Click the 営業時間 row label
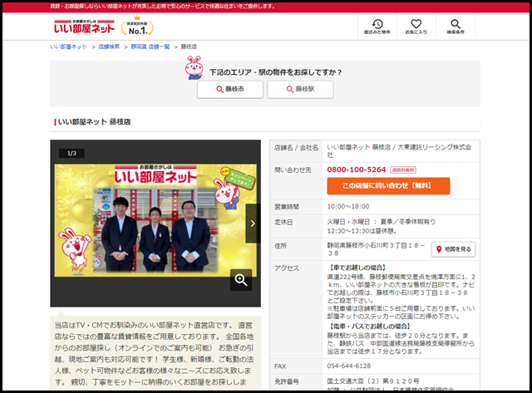The width and height of the screenshot is (532, 393). pyautogui.click(x=287, y=207)
